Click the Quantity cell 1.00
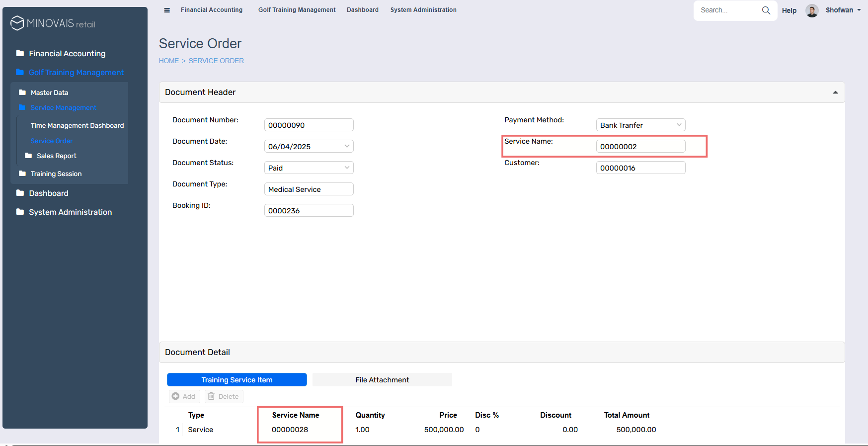The image size is (868, 446). (x=362, y=430)
